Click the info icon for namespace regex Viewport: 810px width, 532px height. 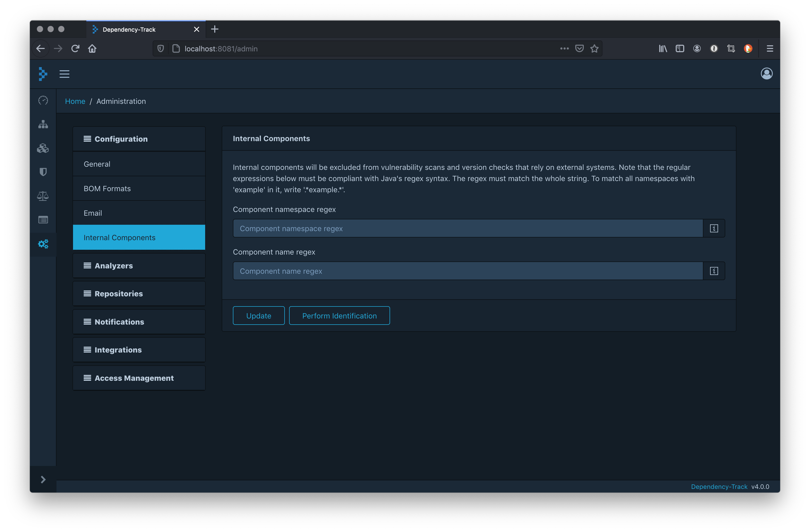714,228
